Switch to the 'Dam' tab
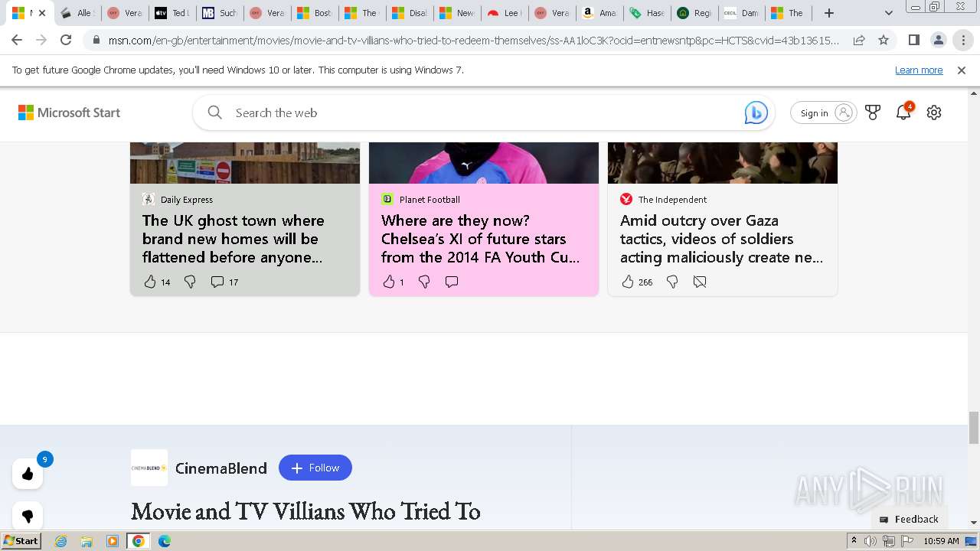 coord(742,13)
